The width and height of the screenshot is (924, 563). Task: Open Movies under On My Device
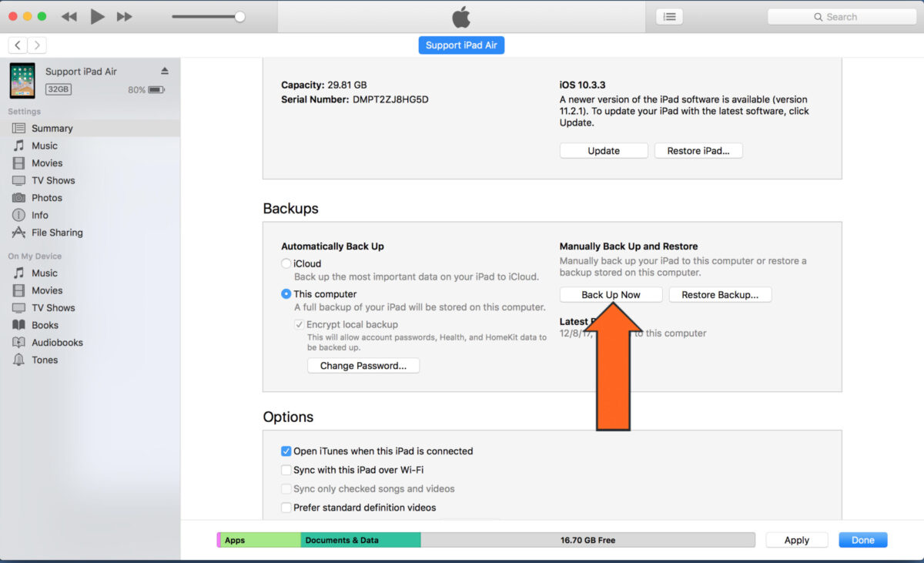coord(90,290)
